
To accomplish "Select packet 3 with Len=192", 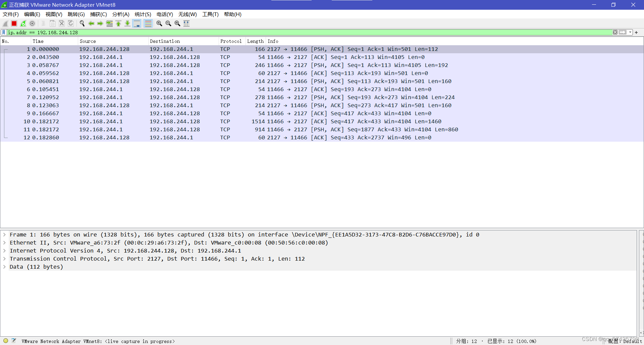I will (322, 65).
